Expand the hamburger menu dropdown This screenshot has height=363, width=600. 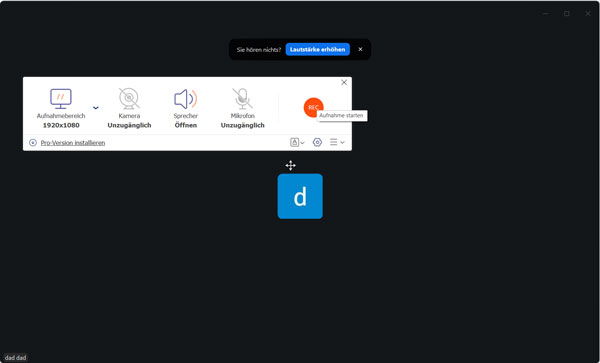coord(337,142)
